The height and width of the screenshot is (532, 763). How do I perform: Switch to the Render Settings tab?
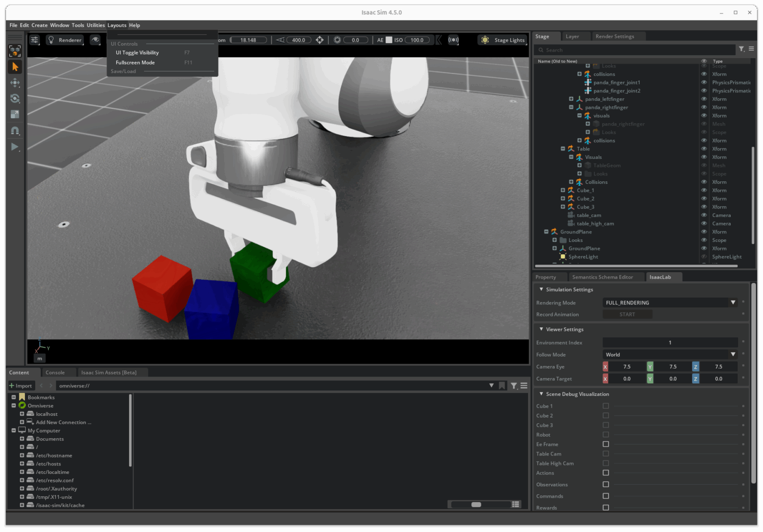coord(614,36)
